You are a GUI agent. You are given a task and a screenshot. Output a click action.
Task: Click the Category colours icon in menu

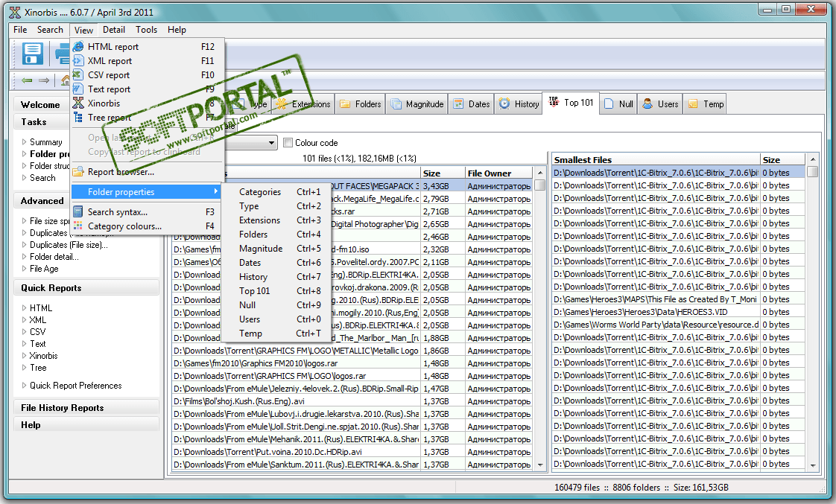[78, 226]
